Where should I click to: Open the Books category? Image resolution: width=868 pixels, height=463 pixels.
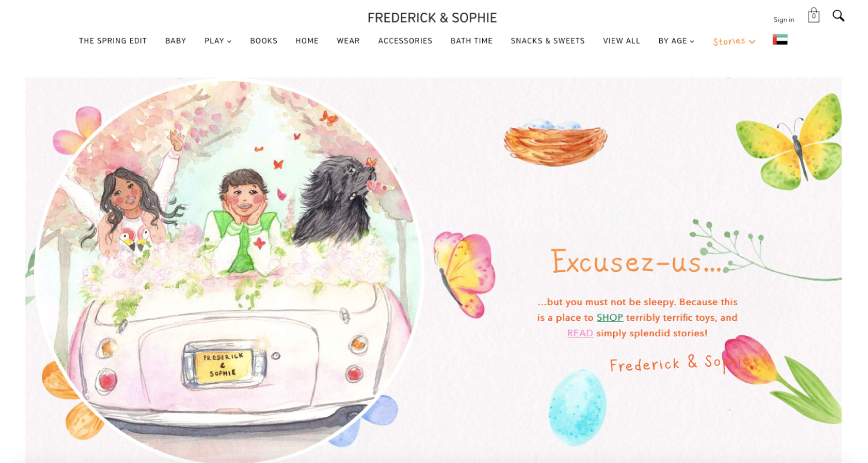[x=264, y=41]
